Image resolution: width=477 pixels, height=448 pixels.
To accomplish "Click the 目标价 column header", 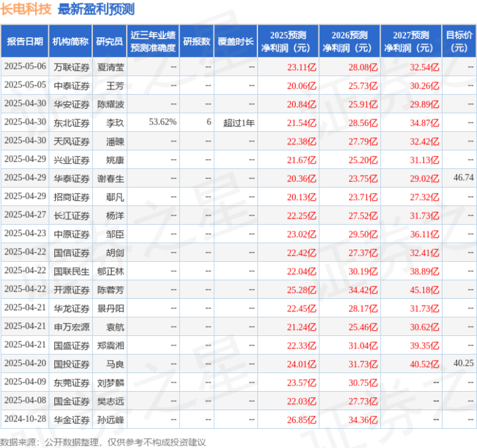I will (x=459, y=41).
